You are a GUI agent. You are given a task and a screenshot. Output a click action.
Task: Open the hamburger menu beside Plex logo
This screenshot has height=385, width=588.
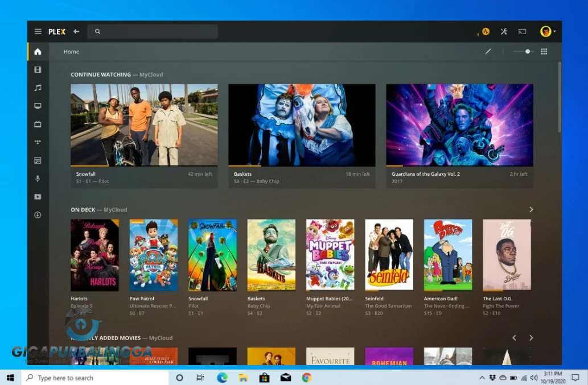pos(38,31)
